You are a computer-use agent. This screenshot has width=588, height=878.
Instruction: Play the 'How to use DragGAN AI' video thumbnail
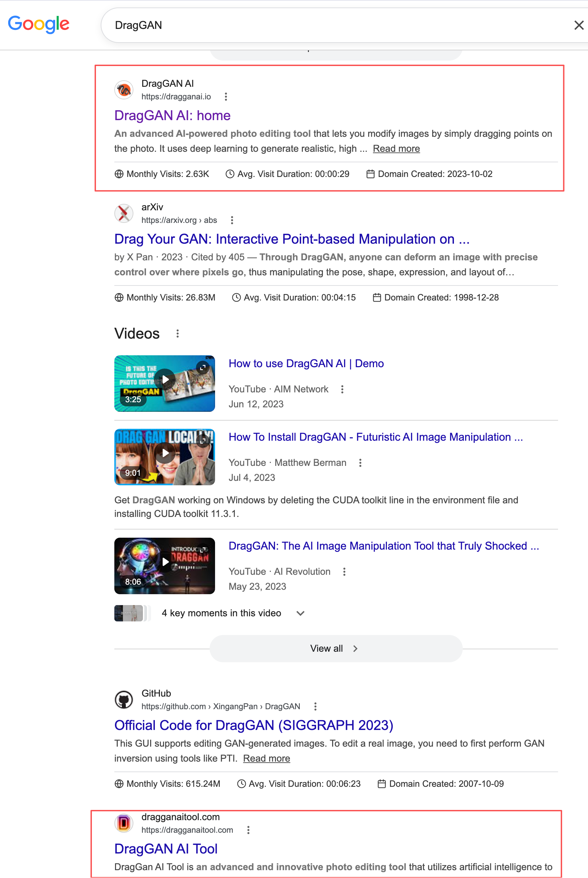165,383
